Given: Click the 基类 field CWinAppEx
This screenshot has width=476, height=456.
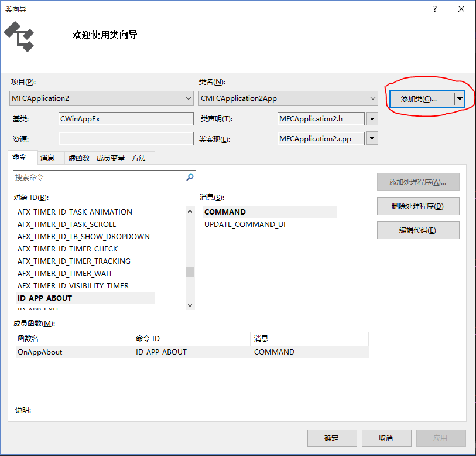Looking at the screenshot, I should 126,119.
